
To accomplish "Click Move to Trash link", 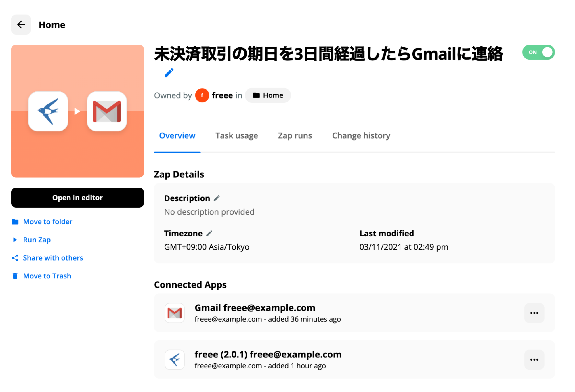I will point(47,276).
